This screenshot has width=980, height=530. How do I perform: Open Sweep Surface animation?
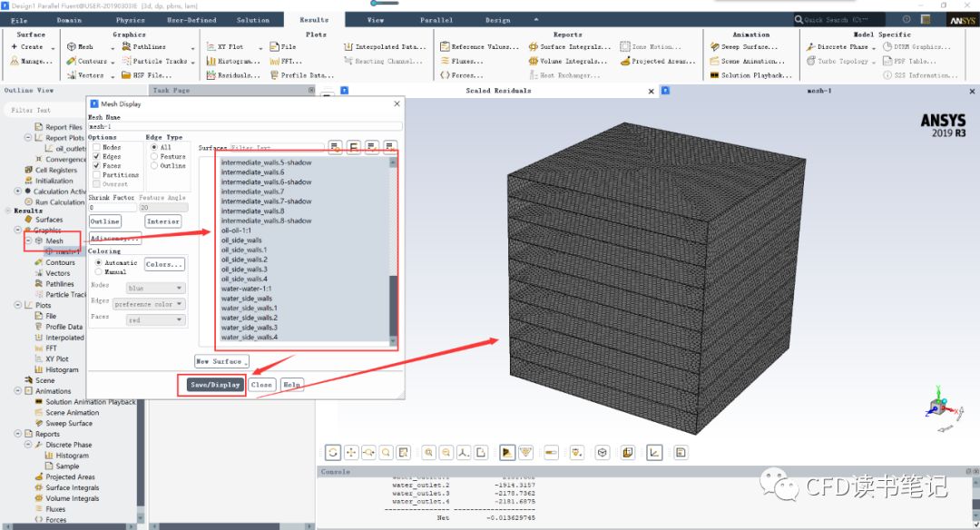[x=744, y=47]
